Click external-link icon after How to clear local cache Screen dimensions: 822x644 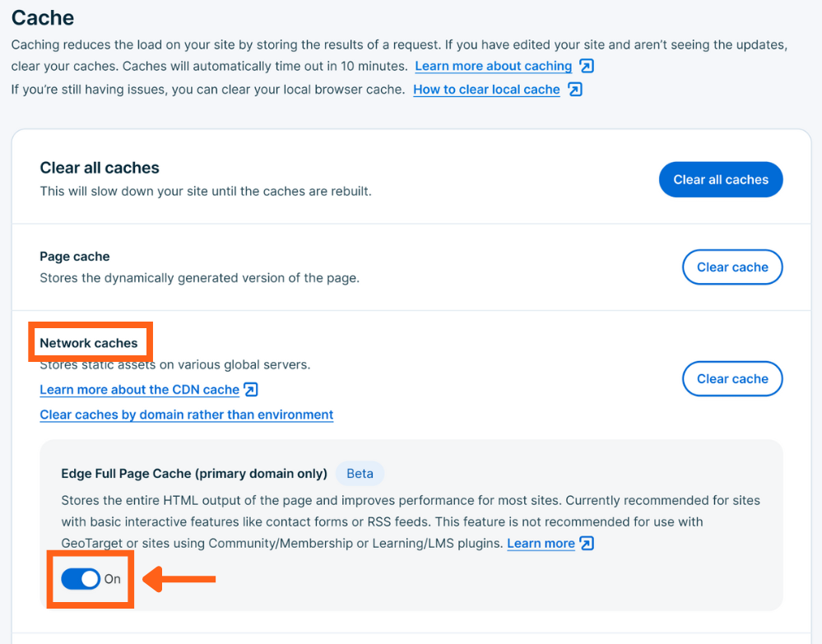tap(575, 89)
